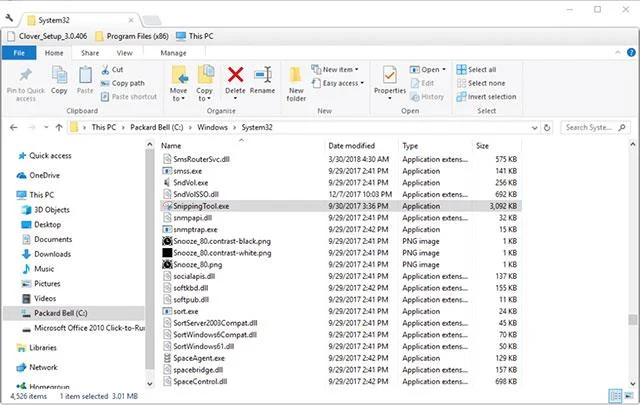Switch to the Share ribbon tab
Viewport: 640px width, 405px height.
tap(90, 53)
